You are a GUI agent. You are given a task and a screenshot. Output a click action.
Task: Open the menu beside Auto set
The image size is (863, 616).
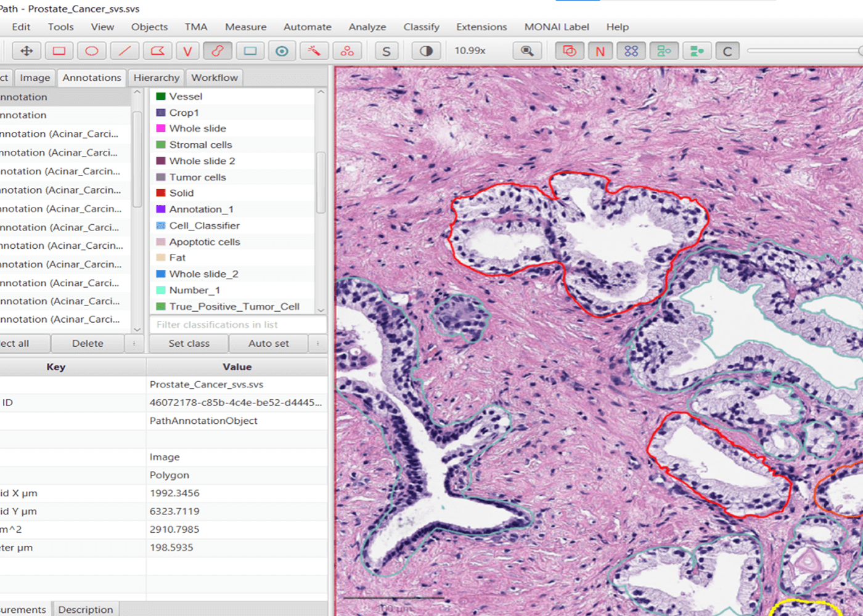pyautogui.click(x=317, y=343)
